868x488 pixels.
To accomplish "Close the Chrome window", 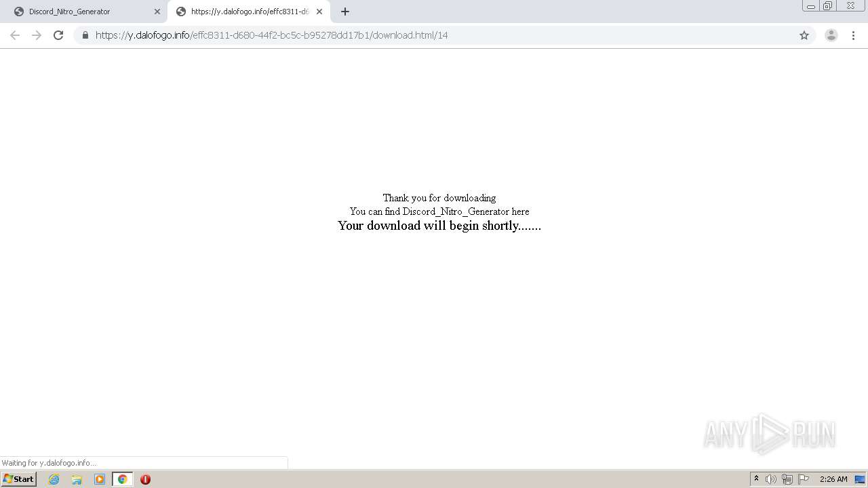I will pos(850,6).
